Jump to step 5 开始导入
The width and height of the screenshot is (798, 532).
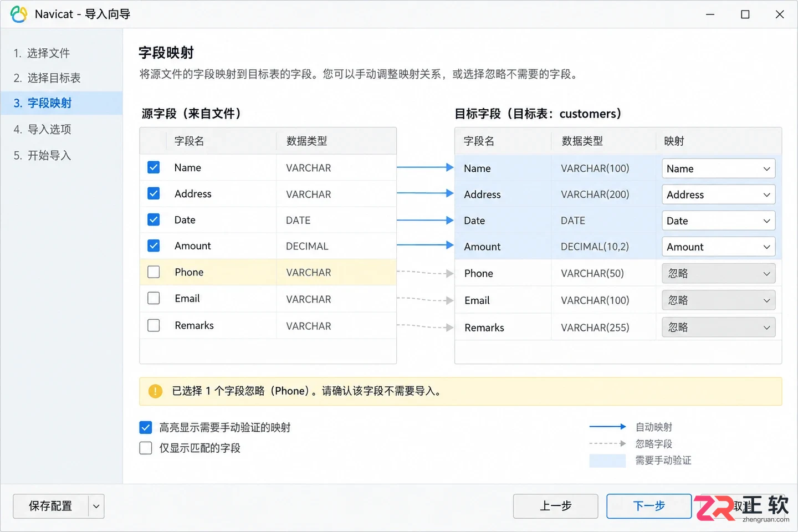click(43, 155)
